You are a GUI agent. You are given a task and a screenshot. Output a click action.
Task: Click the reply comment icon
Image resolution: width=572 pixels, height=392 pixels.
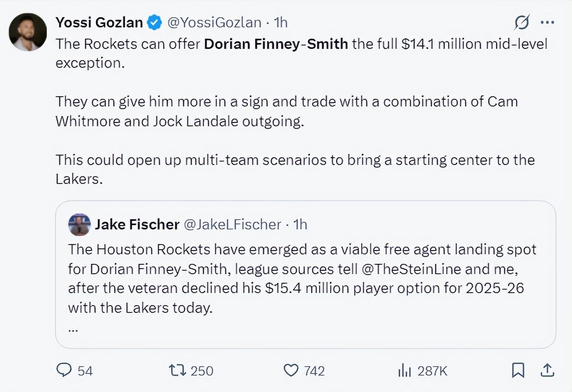click(64, 370)
